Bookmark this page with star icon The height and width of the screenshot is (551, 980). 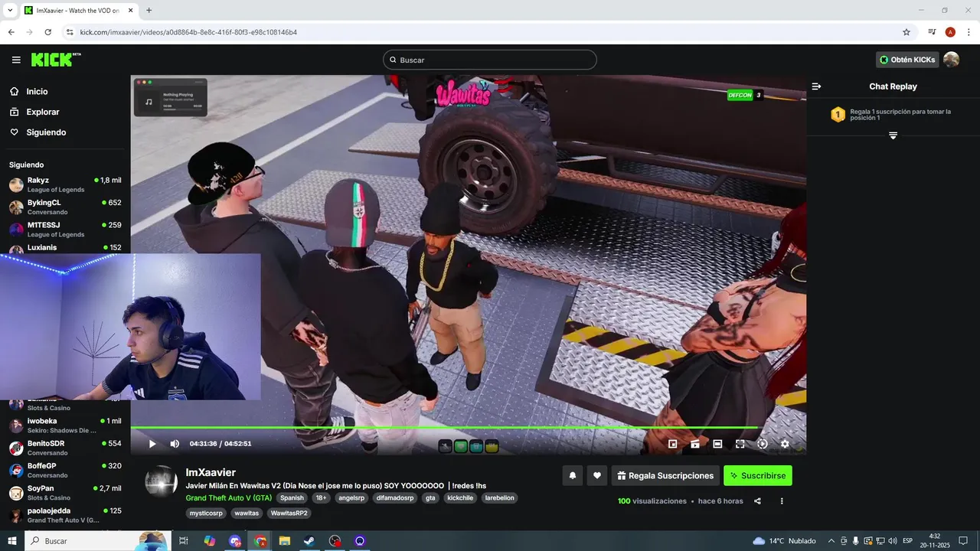point(906,32)
